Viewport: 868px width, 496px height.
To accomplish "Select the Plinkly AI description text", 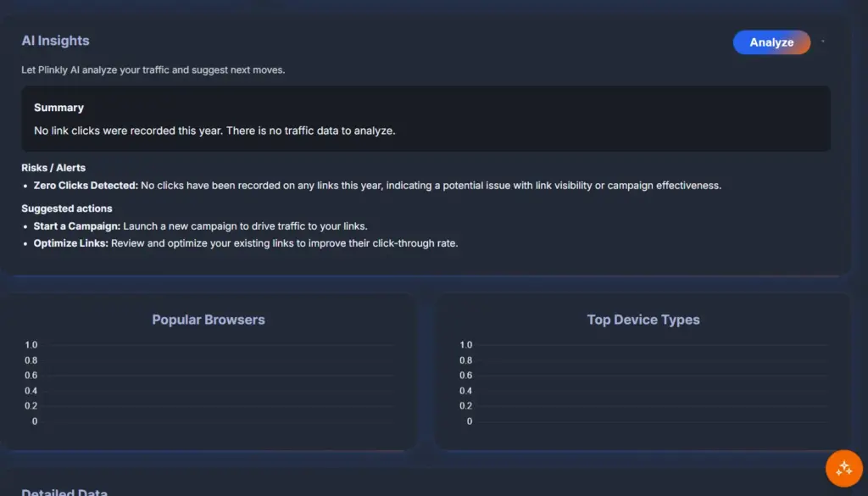I will click(x=153, y=70).
